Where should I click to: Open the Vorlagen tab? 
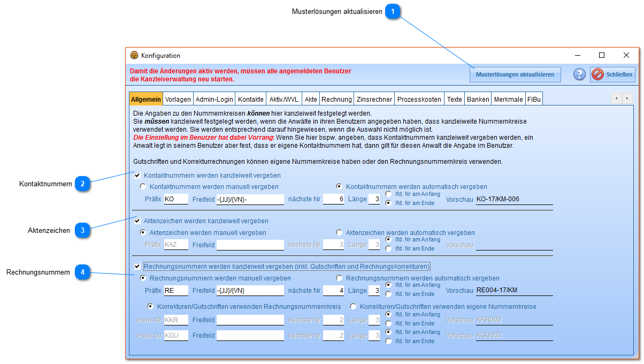(178, 99)
